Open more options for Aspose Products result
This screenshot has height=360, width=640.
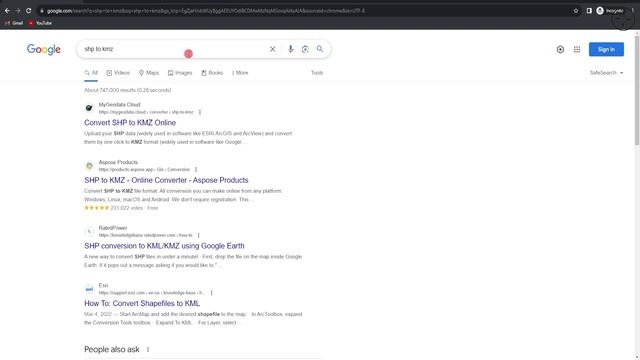click(196, 169)
